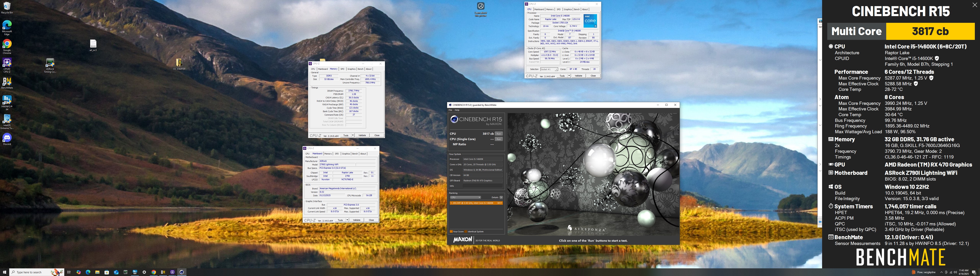Screen dimensions: 980x276
Task: Click the Cinebench Info input field
Action: [483, 186]
